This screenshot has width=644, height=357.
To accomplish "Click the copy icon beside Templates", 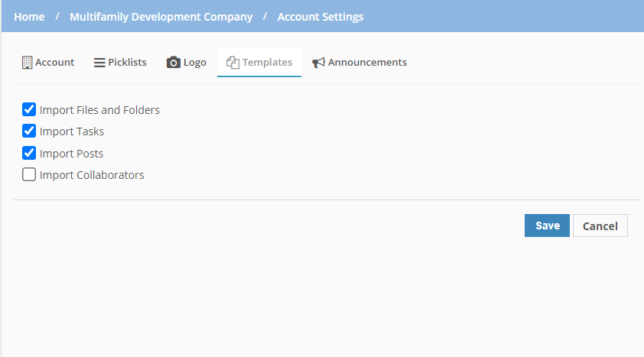I will click(233, 63).
